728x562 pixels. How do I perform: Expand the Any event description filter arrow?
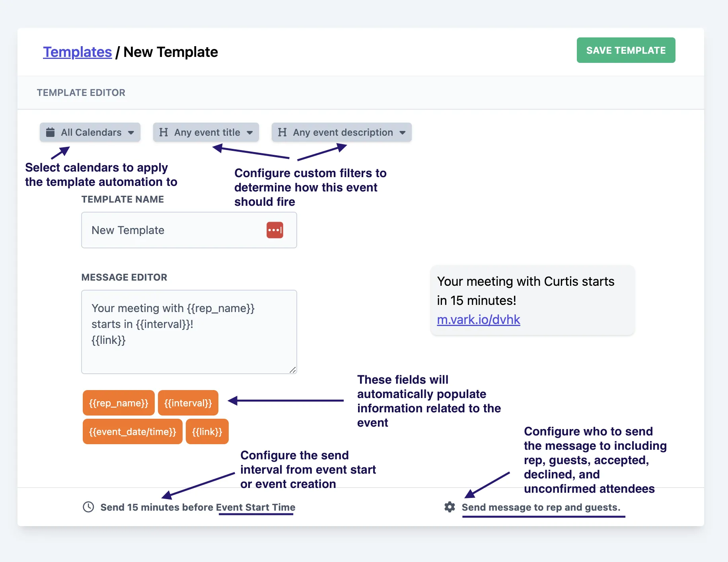tap(403, 133)
